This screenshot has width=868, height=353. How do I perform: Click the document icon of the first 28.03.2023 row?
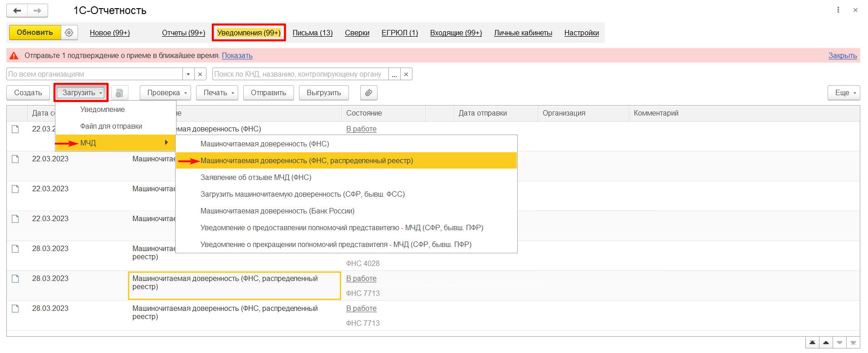pos(15,249)
